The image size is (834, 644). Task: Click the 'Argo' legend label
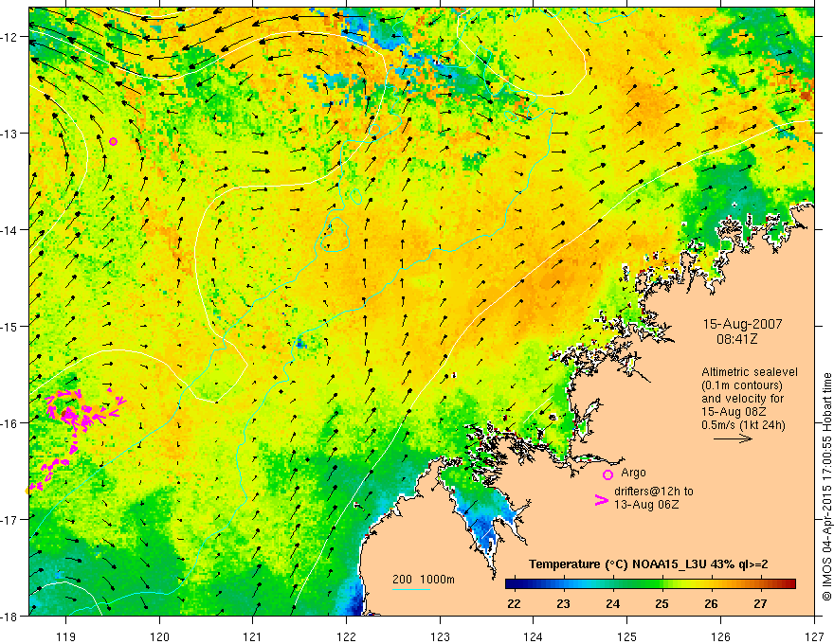pos(633,473)
